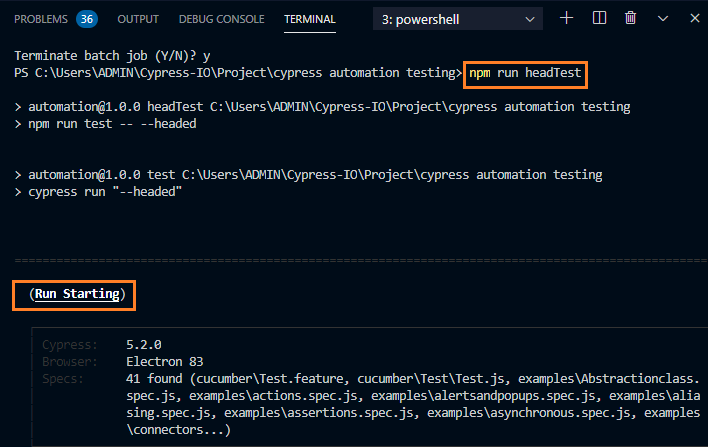Kill terminal with the trash icon
Image resolution: width=708 pixels, height=447 pixels.
[630, 18]
